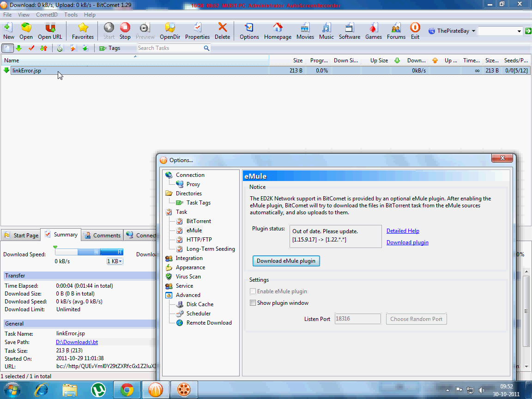Open Windows Explorer from the taskbar
Screen dimensions: 532x399
coord(70,389)
